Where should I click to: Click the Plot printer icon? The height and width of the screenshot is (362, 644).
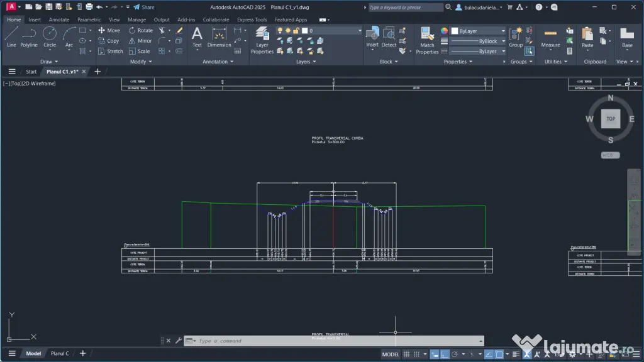click(89, 7)
